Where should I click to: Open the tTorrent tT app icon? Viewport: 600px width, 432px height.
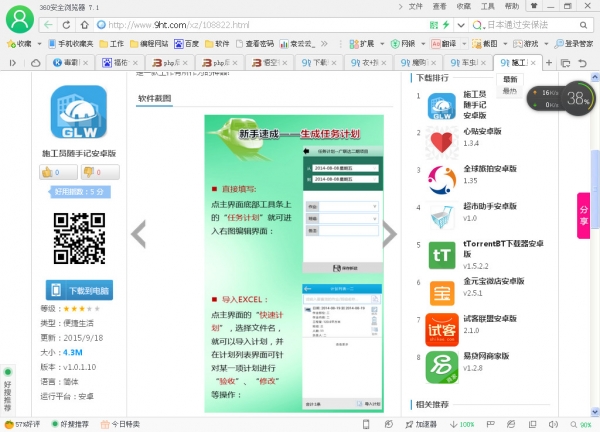pyautogui.click(x=442, y=255)
